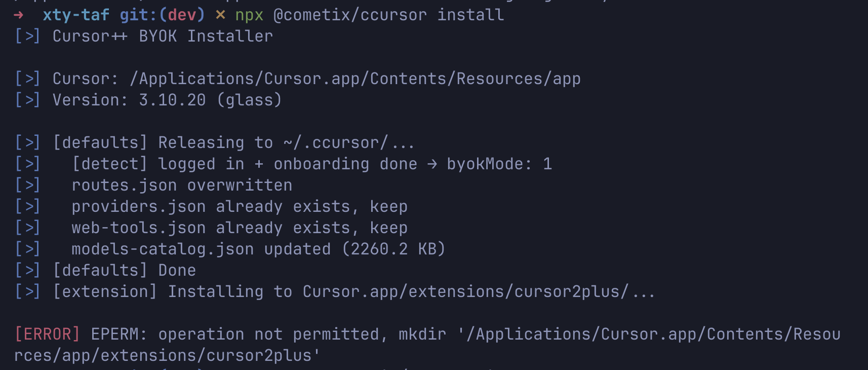
Task: Click the [>] marker before routes.json line
Action: click(27, 186)
